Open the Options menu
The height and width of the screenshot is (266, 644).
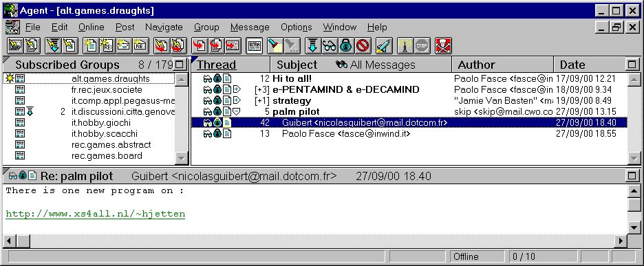[296, 27]
